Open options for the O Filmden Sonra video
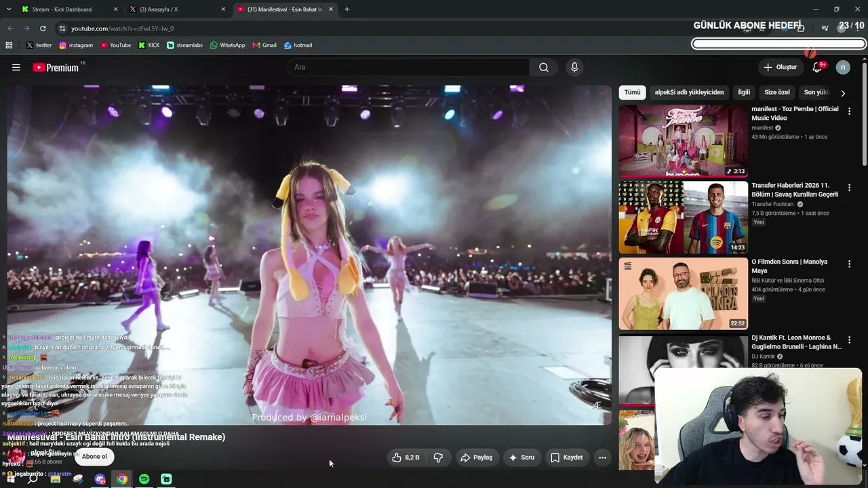 (x=849, y=264)
